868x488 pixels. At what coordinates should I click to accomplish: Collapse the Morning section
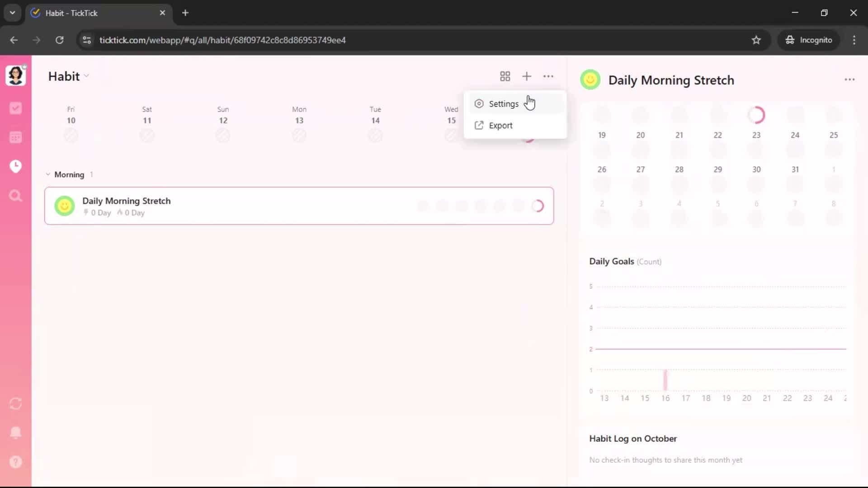[48, 174]
